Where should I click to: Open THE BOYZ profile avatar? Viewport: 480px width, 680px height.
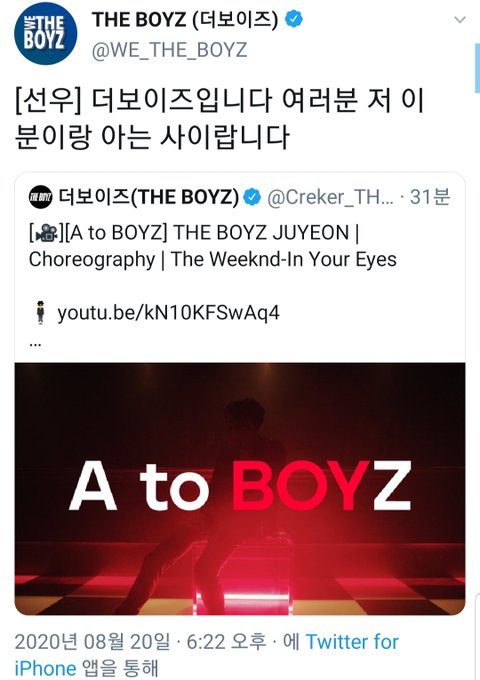click(x=46, y=33)
